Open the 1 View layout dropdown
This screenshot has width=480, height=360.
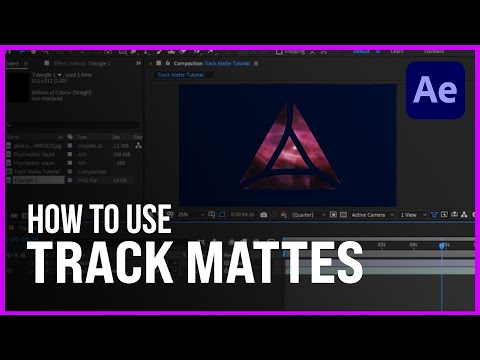(413, 215)
